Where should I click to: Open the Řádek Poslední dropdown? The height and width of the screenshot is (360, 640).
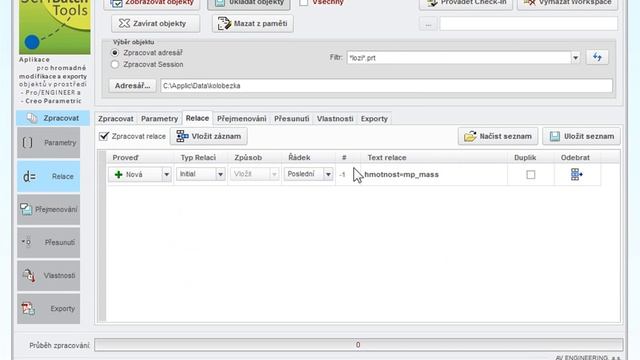[x=328, y=174]
